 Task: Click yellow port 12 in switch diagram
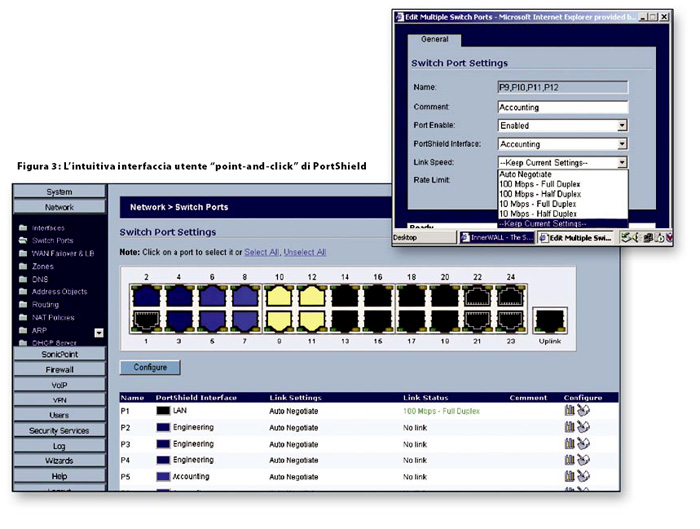[312, 296]
